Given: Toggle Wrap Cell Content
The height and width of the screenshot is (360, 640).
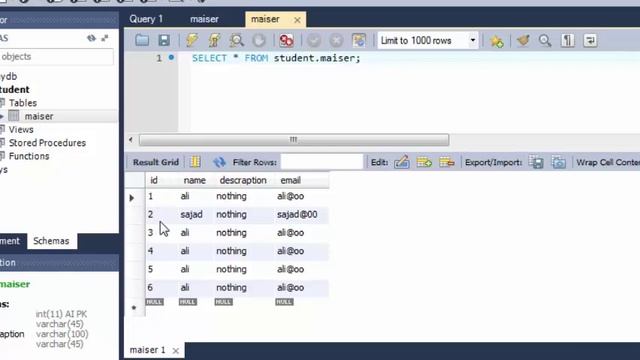Looking at the screenshot, I should click(608, 162).
